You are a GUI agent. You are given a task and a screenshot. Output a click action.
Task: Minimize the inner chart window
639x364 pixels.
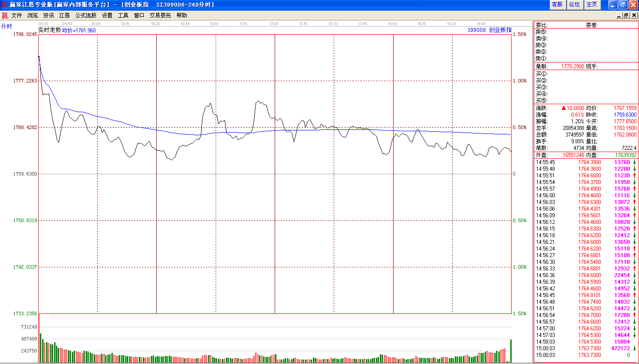pyautogui.click(x=619, y=15)
